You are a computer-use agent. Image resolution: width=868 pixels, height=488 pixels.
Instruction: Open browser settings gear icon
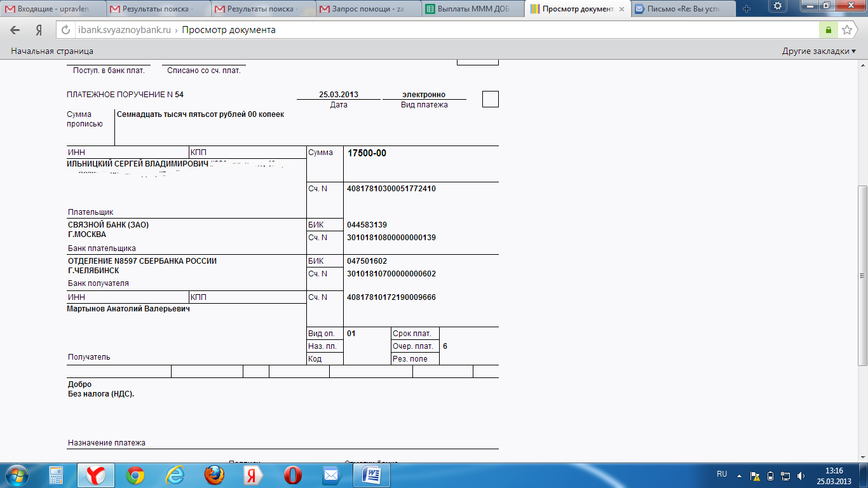778,6
